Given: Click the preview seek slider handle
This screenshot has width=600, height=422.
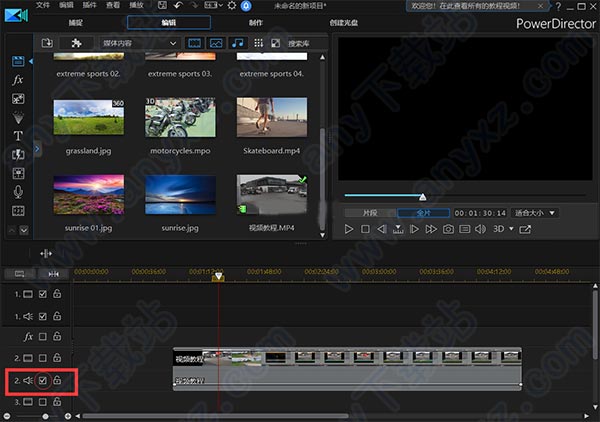Looking at the screenshot, I should tap(422, 197).
